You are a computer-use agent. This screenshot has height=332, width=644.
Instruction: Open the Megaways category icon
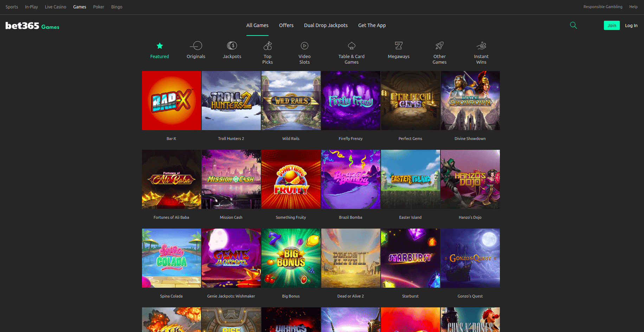point(399,46)
